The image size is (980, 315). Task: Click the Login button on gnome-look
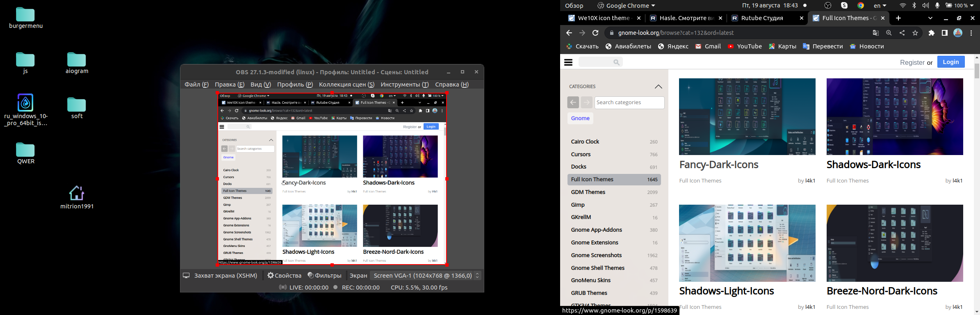point(951,62)
